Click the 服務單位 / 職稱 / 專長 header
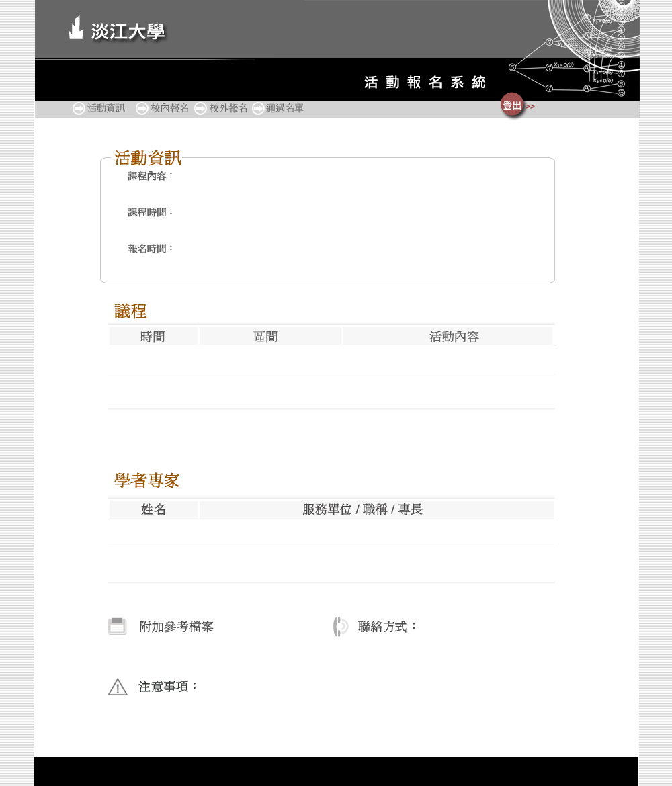The height and width of the screenshot is (786, 672). (x=362, y=509)
